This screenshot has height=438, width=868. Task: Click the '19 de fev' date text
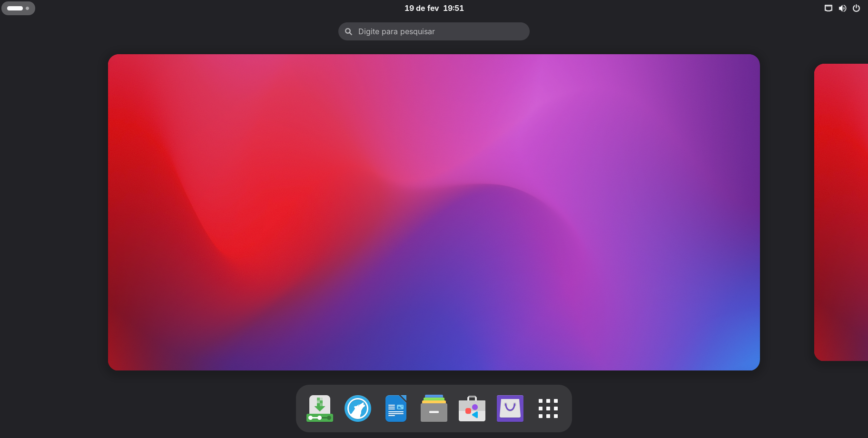(x=422, y=8)
